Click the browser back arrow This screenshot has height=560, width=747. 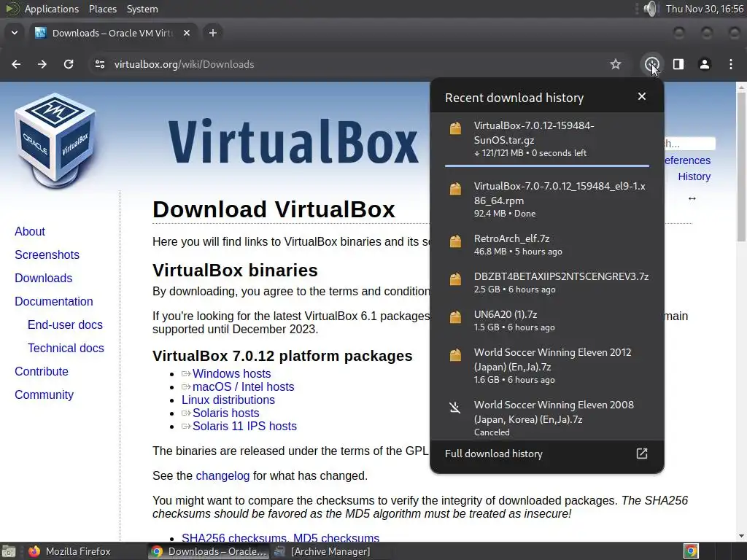tap(16, 64)
